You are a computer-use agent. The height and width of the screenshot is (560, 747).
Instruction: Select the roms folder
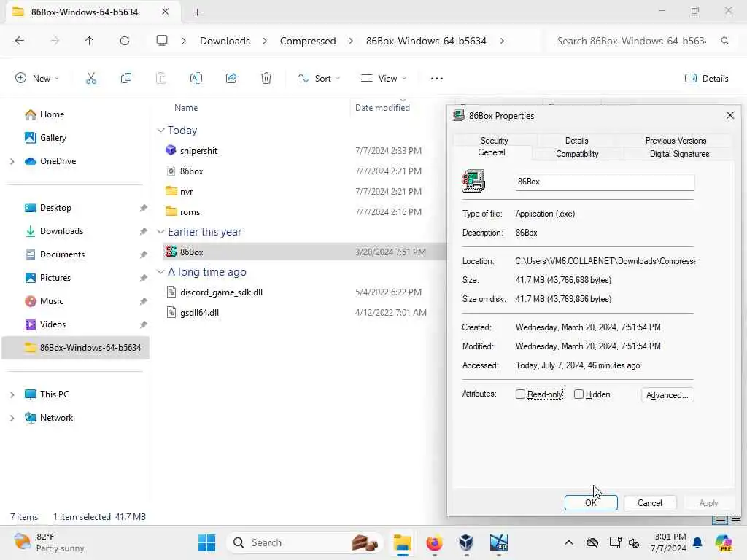pos(190,212)
